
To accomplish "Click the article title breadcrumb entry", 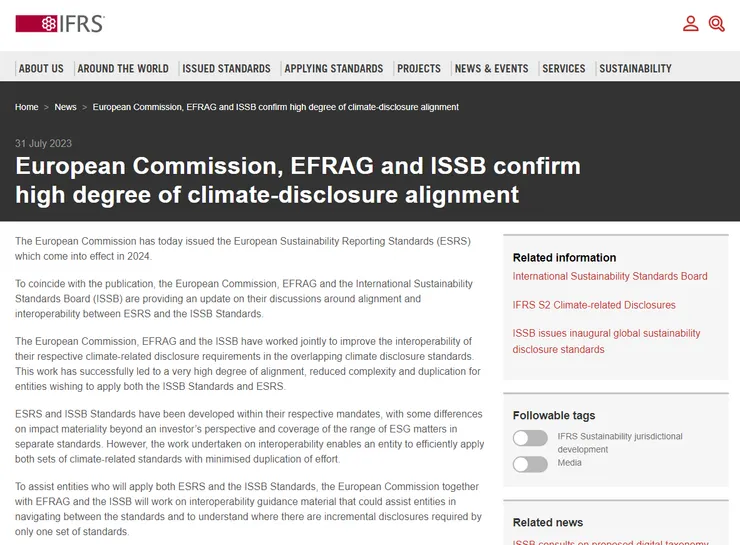I will point(276,107).
